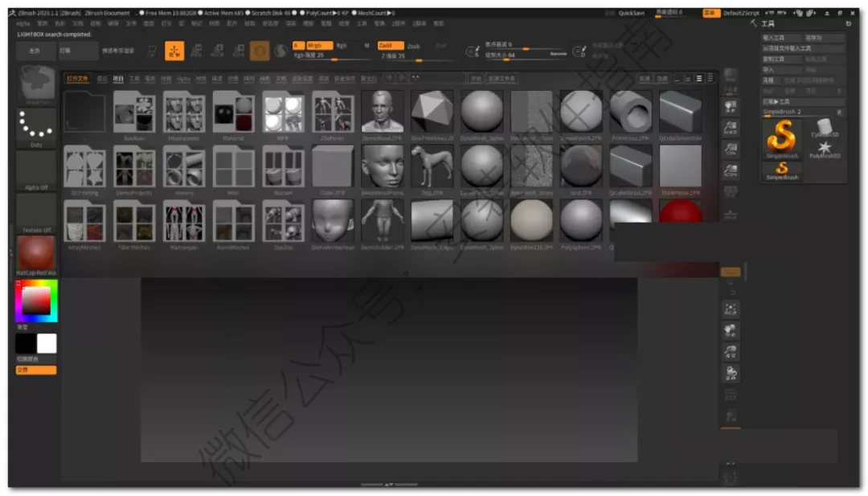Click the move canvas icon in lower right shelf

click(x=731, y=331)
